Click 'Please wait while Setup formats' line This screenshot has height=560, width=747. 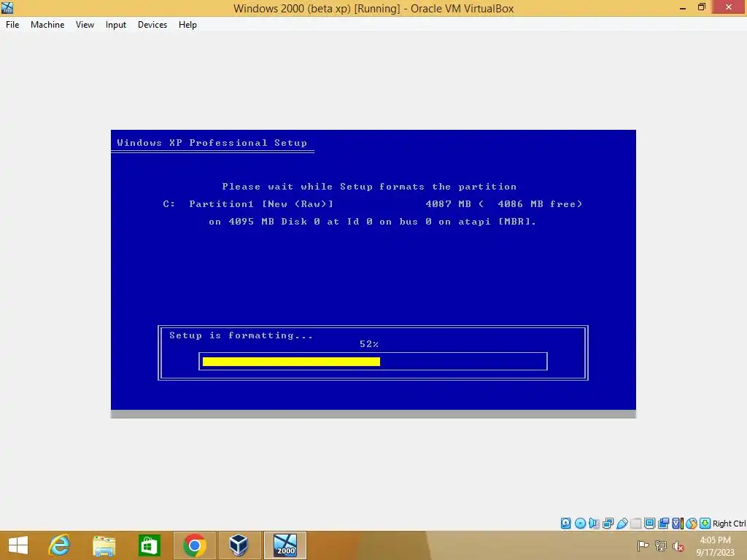[368, 186]
